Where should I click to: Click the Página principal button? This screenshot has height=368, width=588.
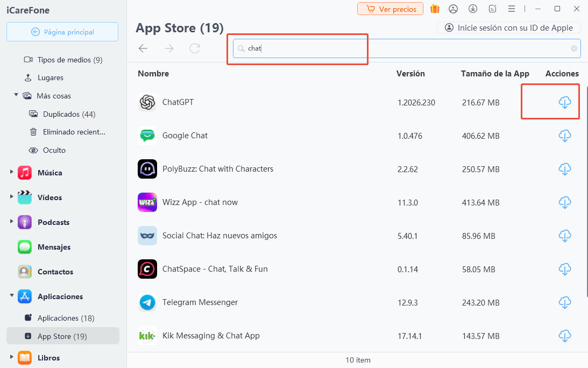(62, 32)
